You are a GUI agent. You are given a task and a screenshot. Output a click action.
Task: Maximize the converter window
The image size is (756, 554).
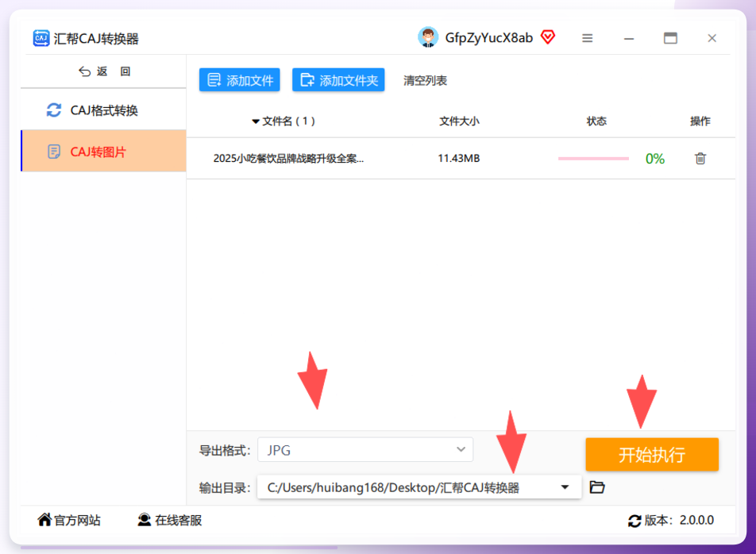click(x=670, y=38)
